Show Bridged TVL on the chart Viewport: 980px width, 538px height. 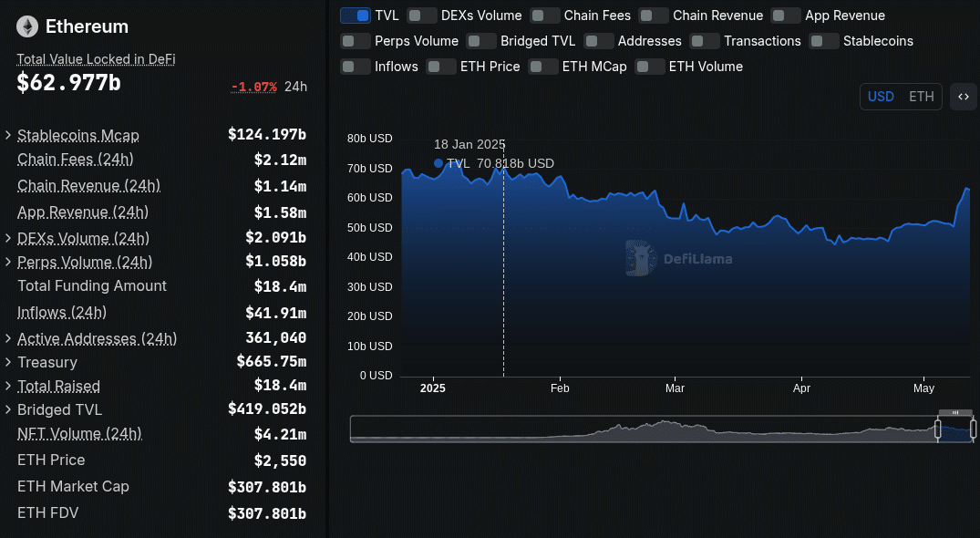pyautogui.click(x=481, y=41)
